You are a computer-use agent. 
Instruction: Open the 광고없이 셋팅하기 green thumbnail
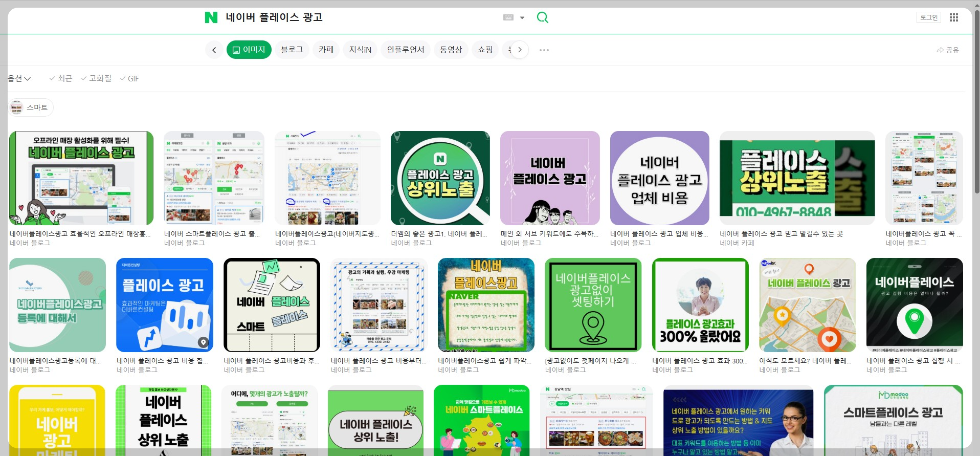593,305
